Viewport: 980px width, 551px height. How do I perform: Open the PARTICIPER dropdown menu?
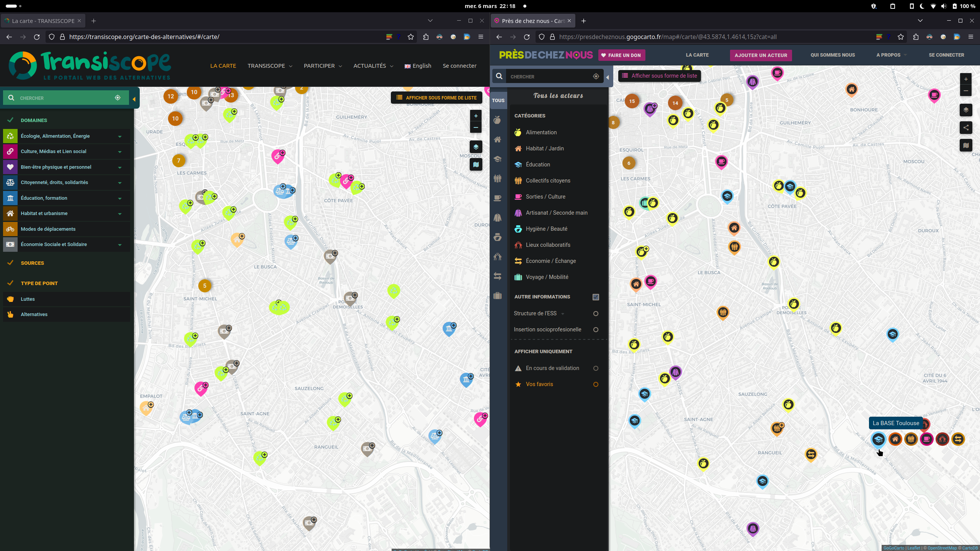pyautogui.click(x=323, y=66)
